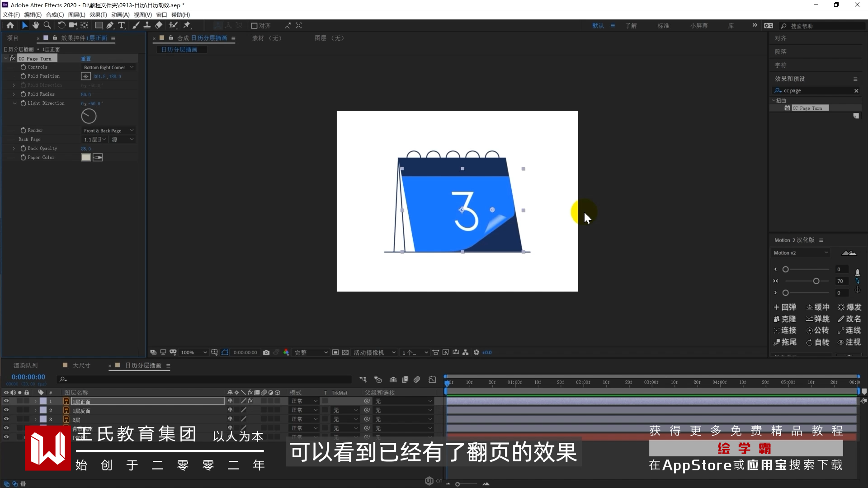Expand Back Opacity property

pyautogui.click(x=14, y=148)
